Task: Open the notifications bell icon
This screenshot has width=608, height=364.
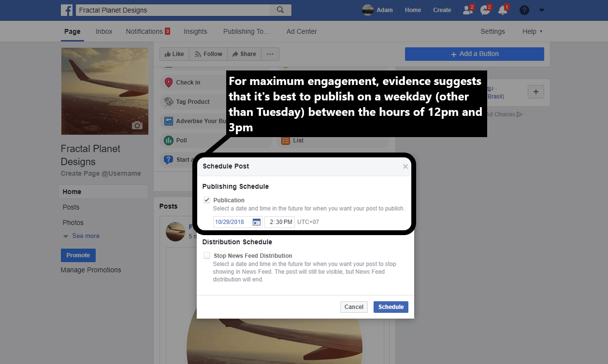Action: [x=503, y=10]
